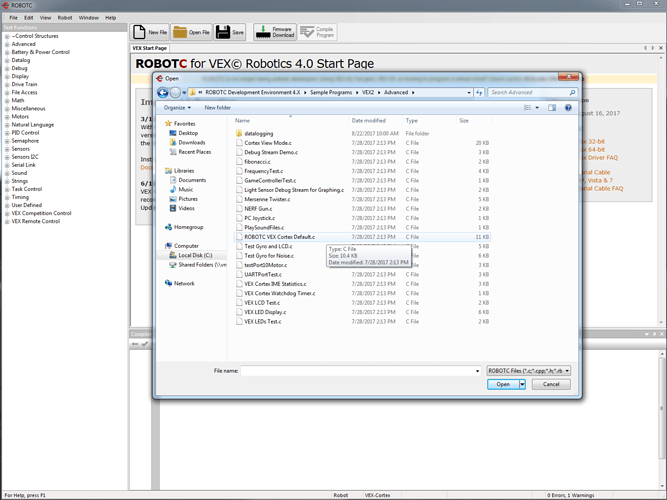667x500 pixels.
Task: Select Downloads in Favorites list
Action: click(191, 142)
